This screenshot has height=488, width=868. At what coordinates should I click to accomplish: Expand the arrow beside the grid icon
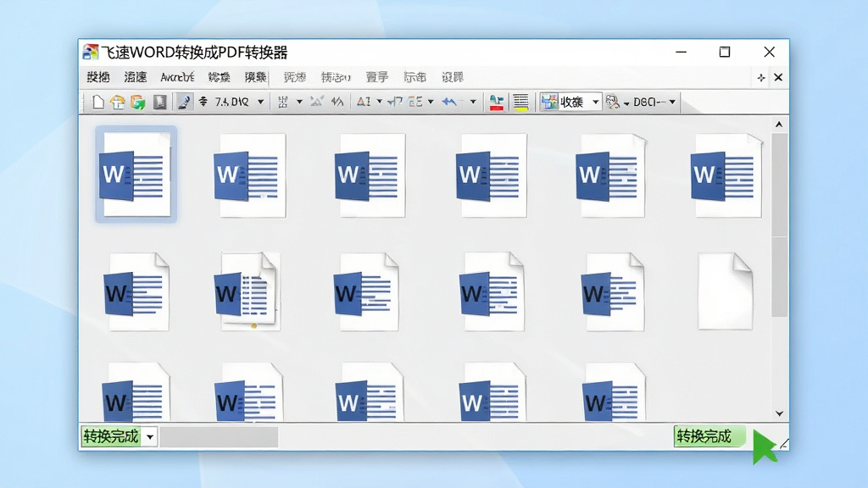tap(299, 102)
